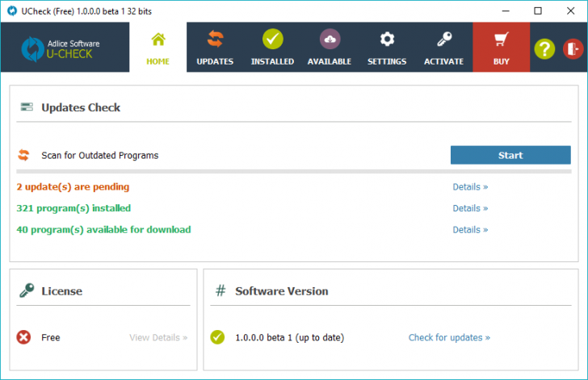588x380 pixels.
Task: Click View Details under License
Action: click(x=158, y=337)
